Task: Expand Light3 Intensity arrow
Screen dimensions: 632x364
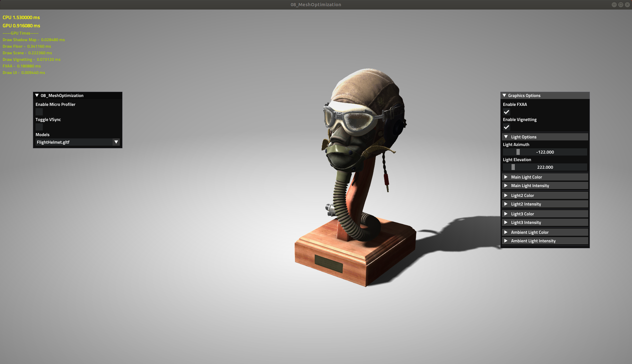Action: pos(506,222)
